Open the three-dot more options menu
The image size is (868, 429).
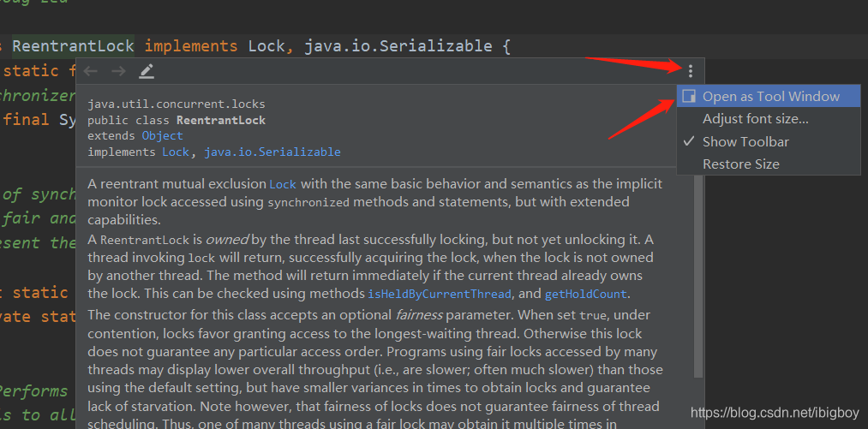click(x=690, y=71)
